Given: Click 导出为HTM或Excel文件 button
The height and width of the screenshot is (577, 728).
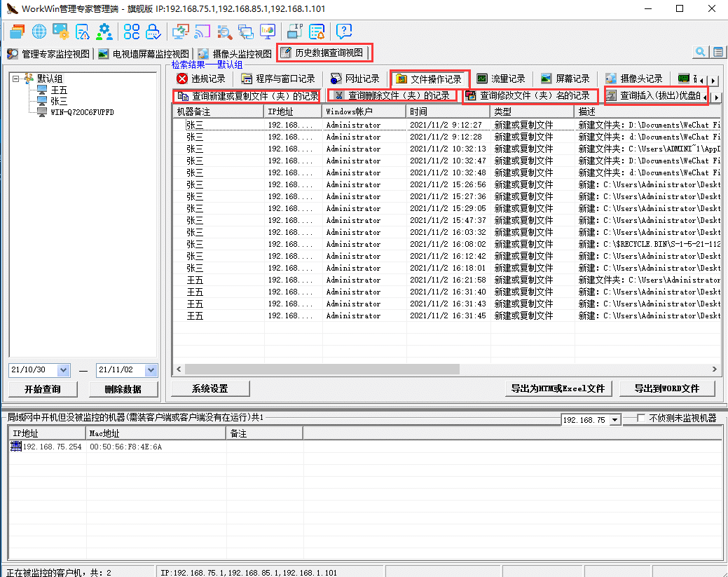Looking at the screenshot, I should click(558, 388).
